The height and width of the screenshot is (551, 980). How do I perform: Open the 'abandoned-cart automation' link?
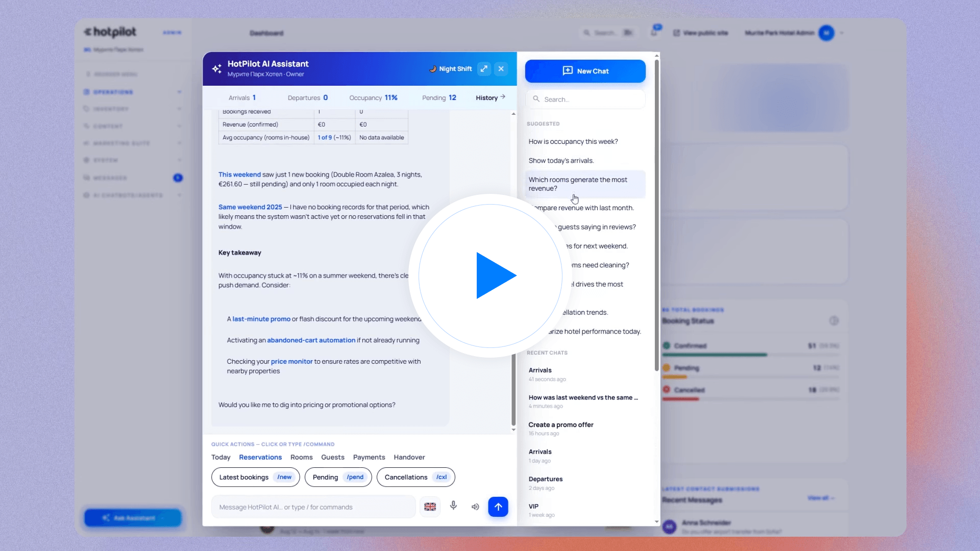[311, 340]
